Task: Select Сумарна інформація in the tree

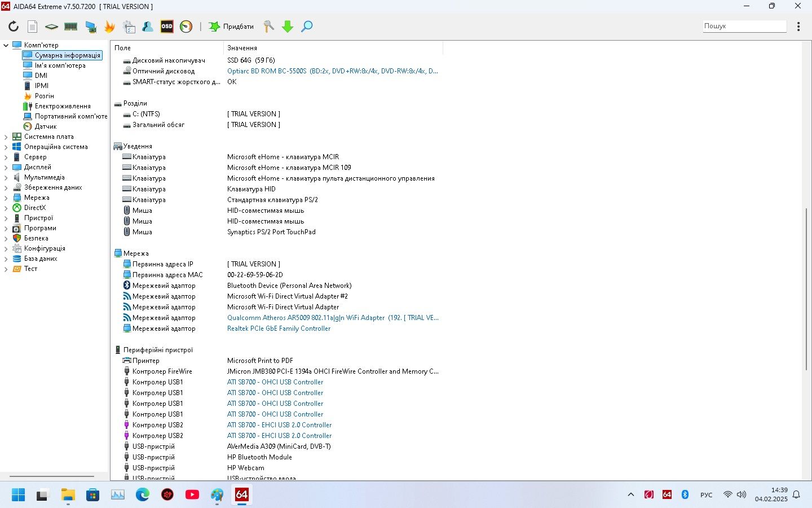Action: tap(67, 55)
